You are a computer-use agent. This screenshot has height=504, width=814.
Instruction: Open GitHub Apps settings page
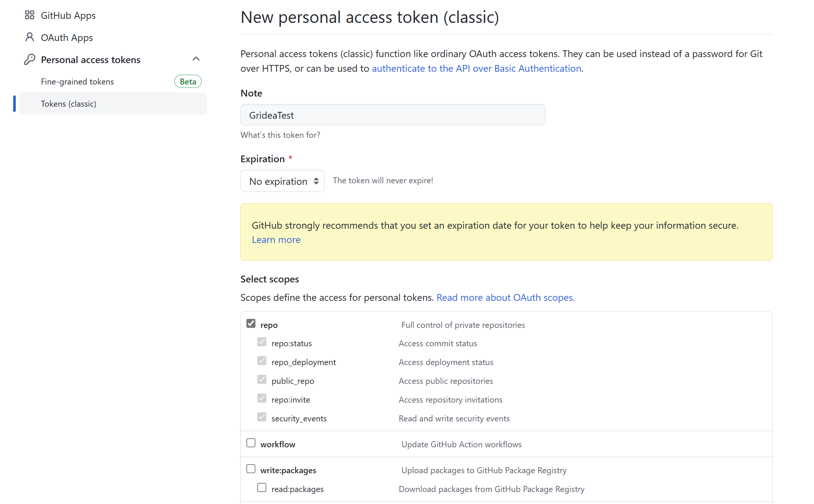point(68,15)
